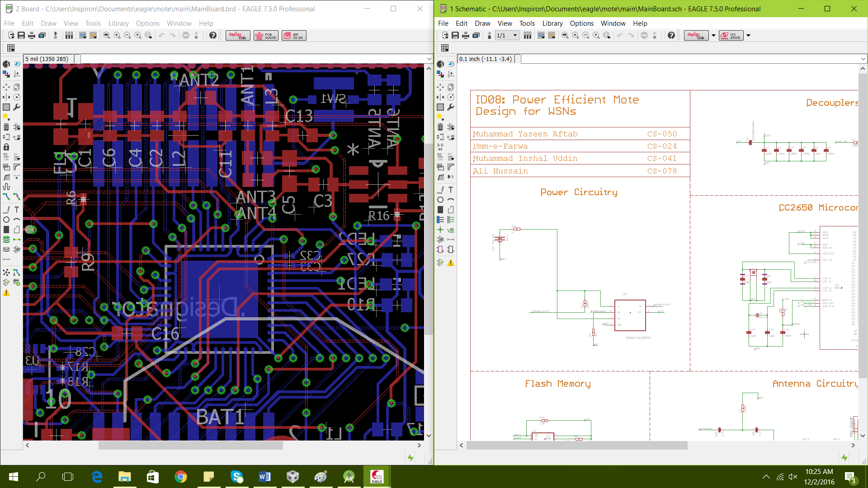Click the Board vertical scroll down arrow
Image resolution: width=868 pixels, height=488 pixels.
429,436
